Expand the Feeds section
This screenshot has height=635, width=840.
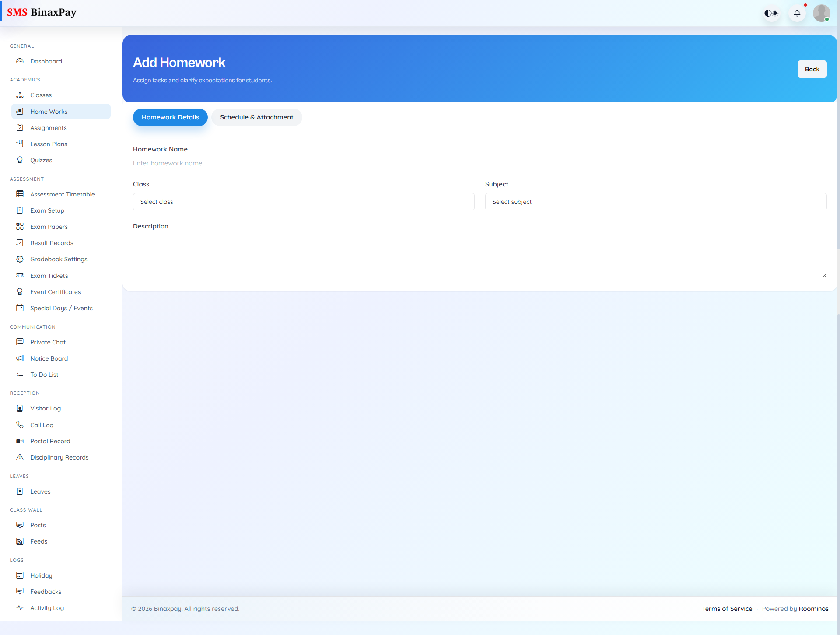(38, 541)
